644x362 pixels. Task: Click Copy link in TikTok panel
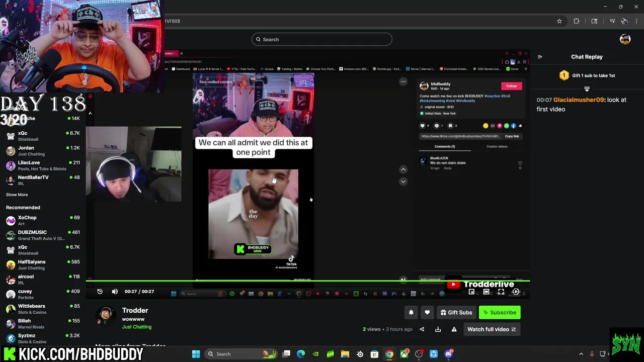[x=512, y=136]
